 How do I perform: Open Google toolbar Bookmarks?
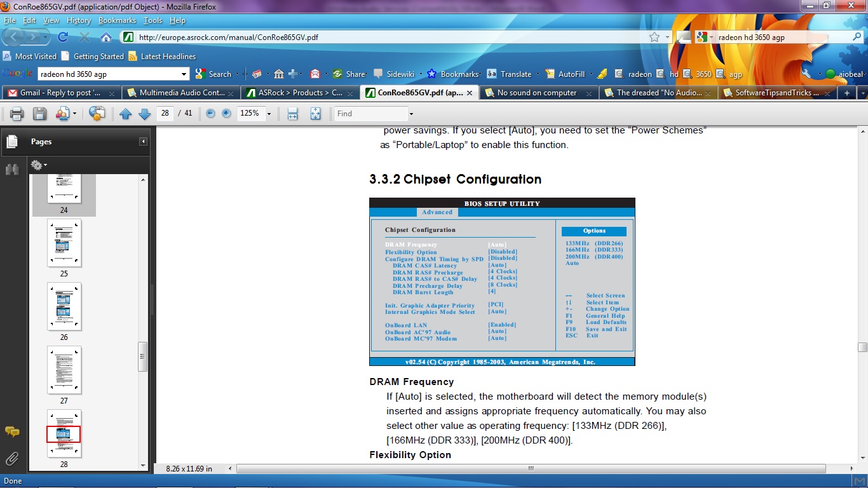click(x=452, y=74)
